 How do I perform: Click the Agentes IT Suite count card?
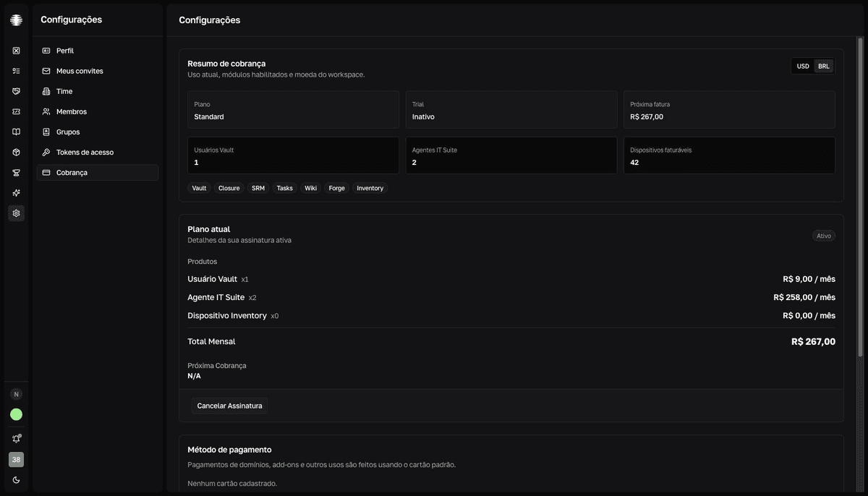click(x=511, y=155)
